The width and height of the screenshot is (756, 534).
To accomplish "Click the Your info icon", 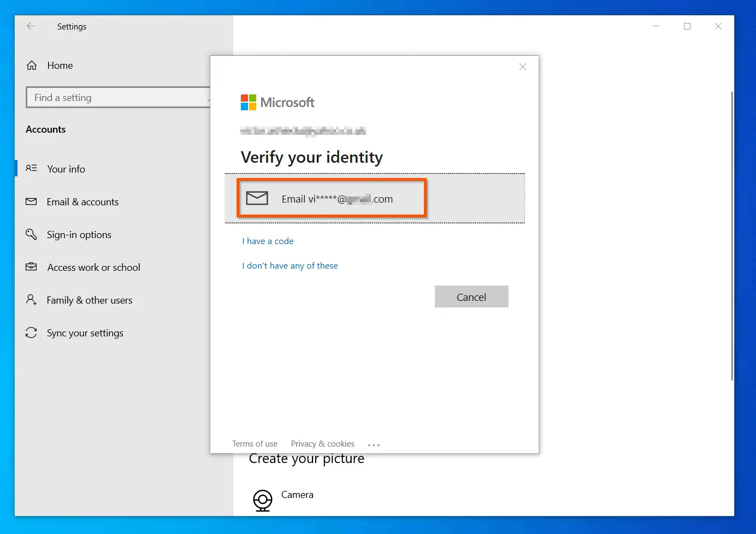I will (x=32, y=169).
